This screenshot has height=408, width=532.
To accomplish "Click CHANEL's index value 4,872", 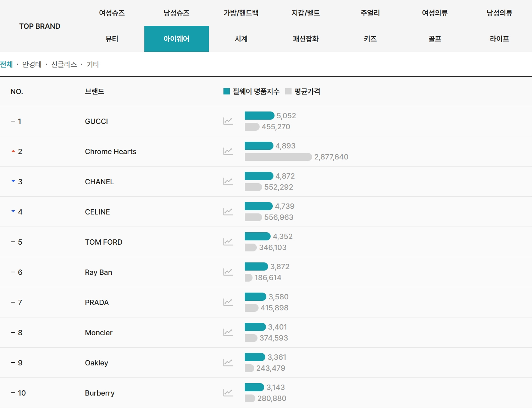I will coord(285,176).
